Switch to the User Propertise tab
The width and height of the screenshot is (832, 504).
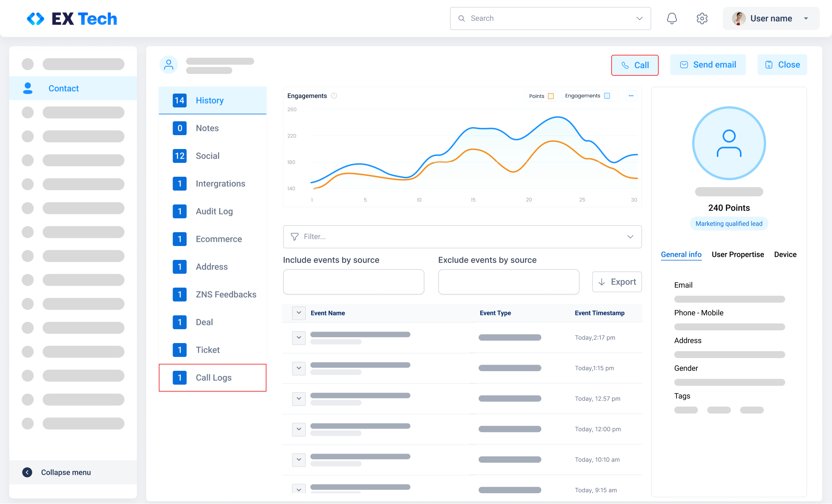(x=738, y=255)
